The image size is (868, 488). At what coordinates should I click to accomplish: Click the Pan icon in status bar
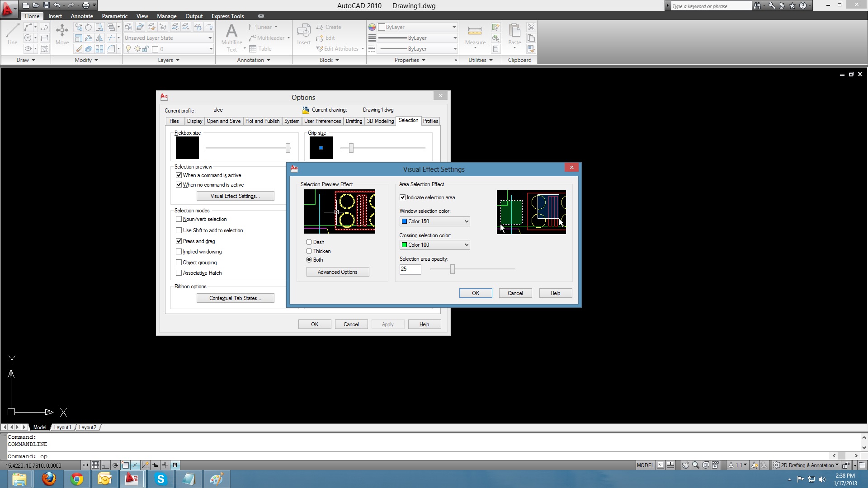(685, 465)
